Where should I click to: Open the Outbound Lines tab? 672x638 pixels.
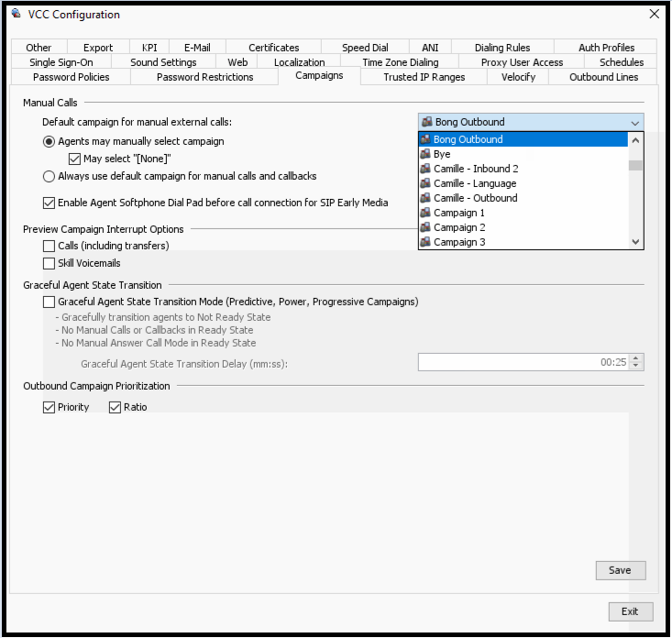click(603, 77)
